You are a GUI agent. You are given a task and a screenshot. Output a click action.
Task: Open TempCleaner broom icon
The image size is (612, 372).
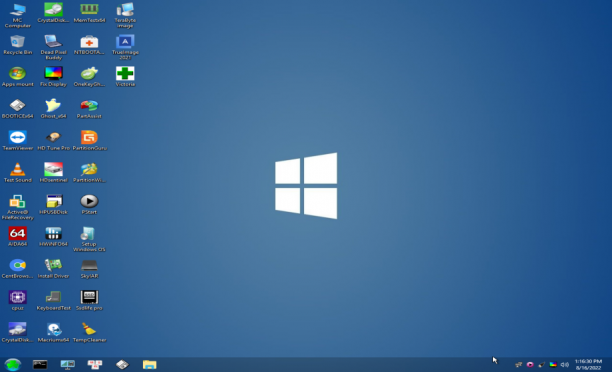coord(89,333)
